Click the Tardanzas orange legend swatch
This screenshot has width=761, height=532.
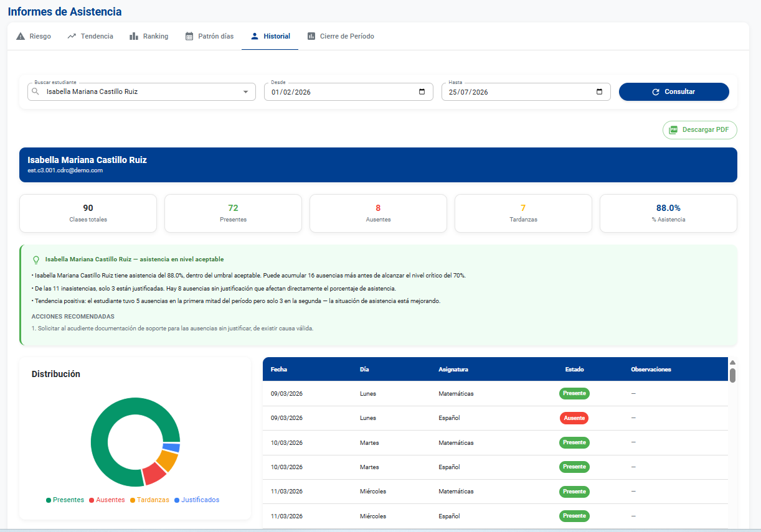(x=133, y=500)
